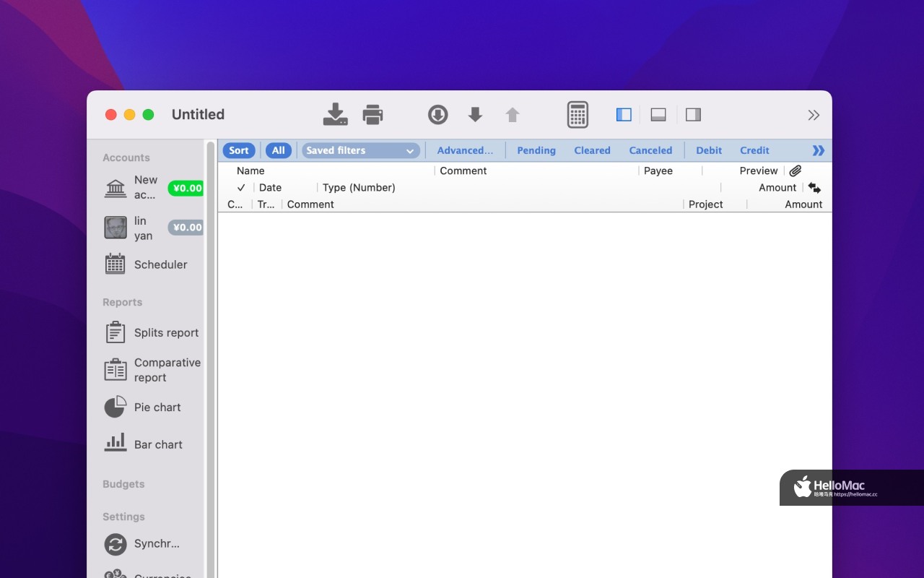Filter by Credit transactions
Image resolution: width=924 pixels, height=578 pixels.
click(754, 150)
